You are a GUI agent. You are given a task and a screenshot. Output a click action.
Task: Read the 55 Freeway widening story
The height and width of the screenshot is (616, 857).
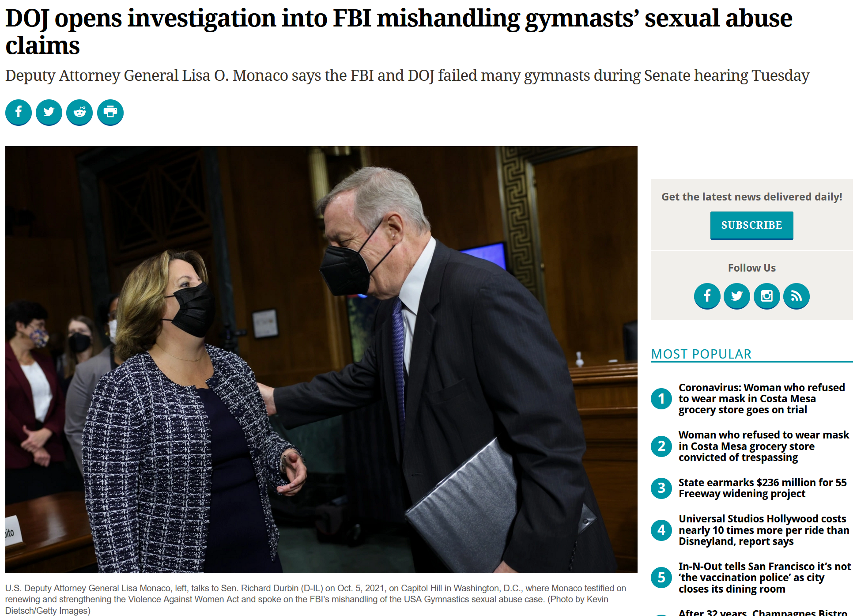tap(763, 488)
